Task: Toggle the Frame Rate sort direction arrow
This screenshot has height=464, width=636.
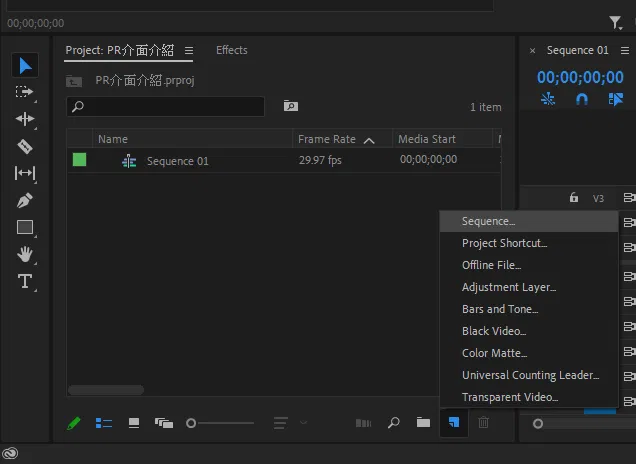Action: point(369,141)
